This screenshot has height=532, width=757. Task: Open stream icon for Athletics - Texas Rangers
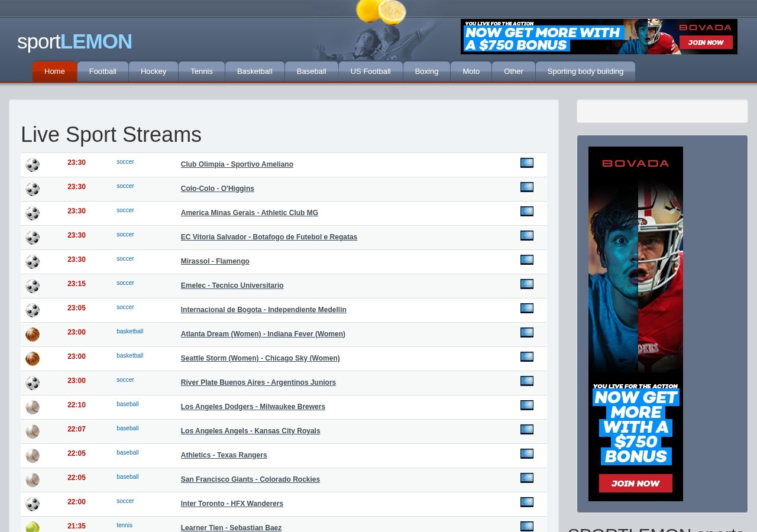click(x=527, y=454)
